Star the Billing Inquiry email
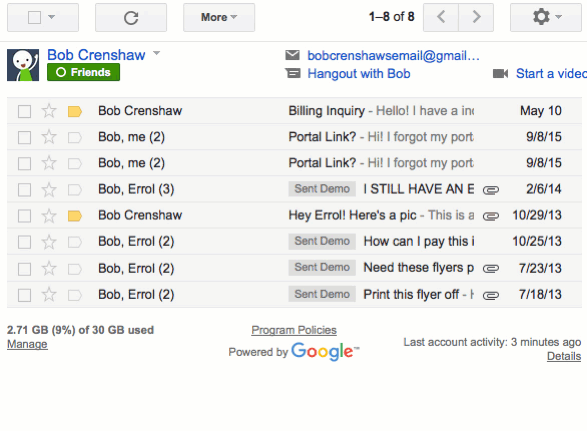 [49, 111]
